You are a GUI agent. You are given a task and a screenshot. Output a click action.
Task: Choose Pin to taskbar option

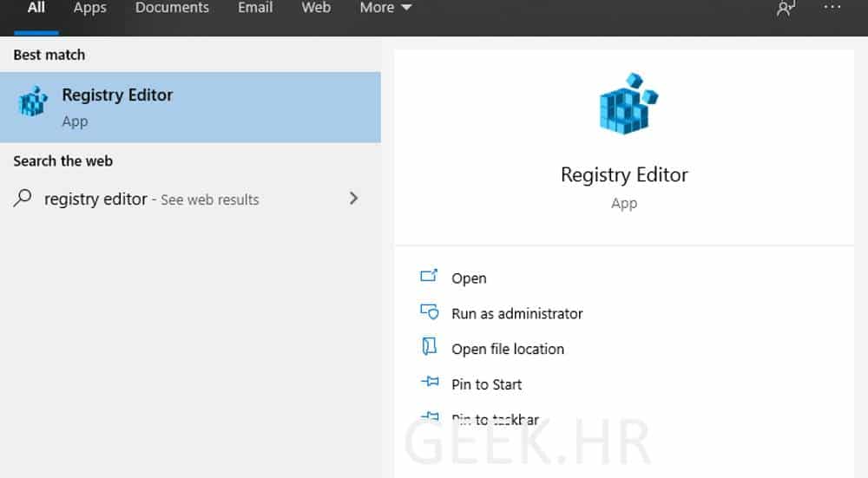pyautogui.click(x=495, y=420)
